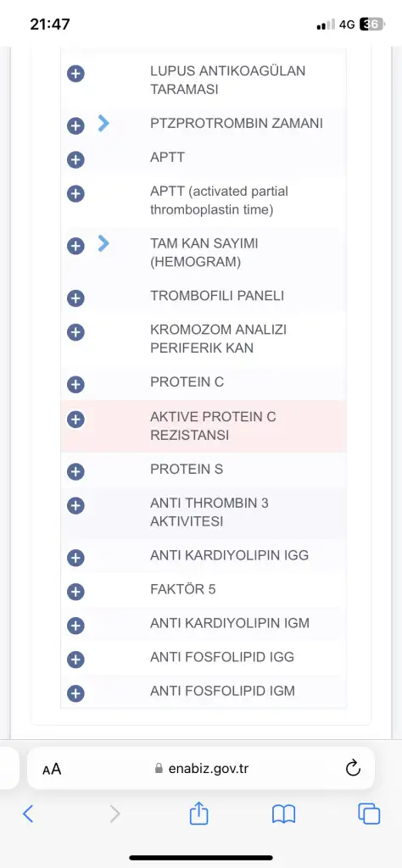Open KROMOZOM ANALIZI PERIFERIK KAN entry

[204, 339]
